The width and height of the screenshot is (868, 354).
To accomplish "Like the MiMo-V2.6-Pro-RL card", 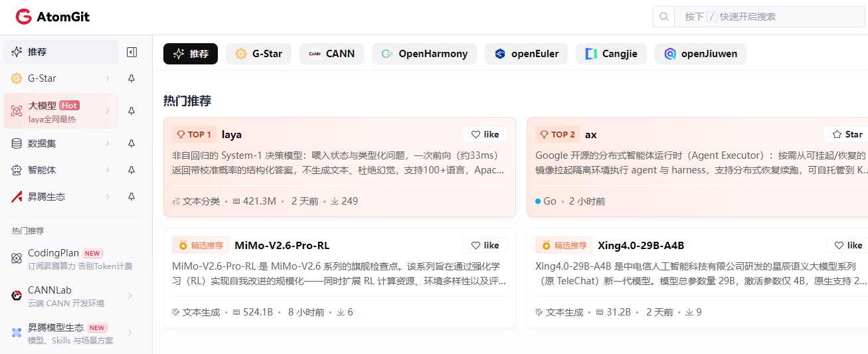I will (x=485, y=245).
